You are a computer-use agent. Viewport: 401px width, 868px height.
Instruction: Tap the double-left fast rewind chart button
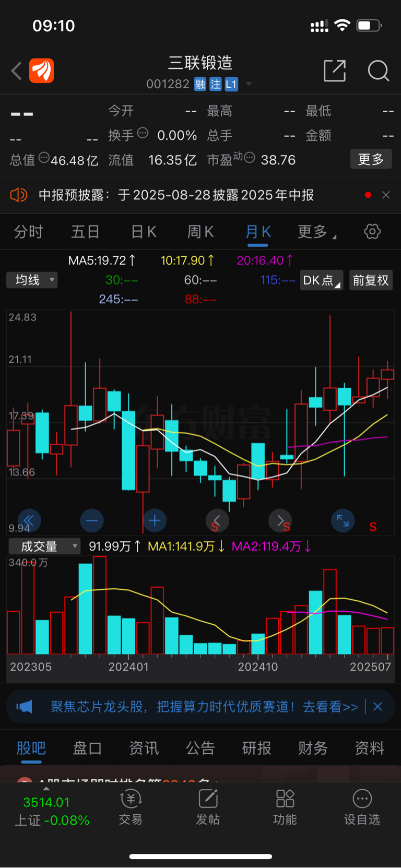pos(29,520)
